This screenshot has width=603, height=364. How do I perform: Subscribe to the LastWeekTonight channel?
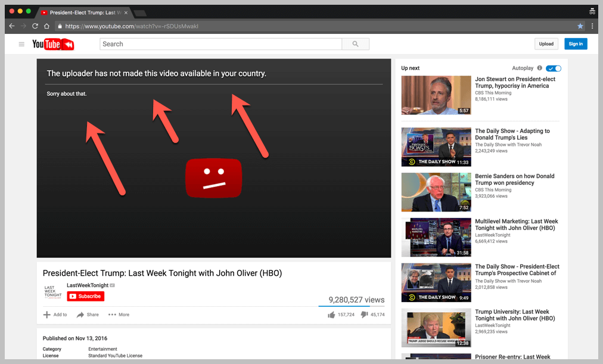85,296
